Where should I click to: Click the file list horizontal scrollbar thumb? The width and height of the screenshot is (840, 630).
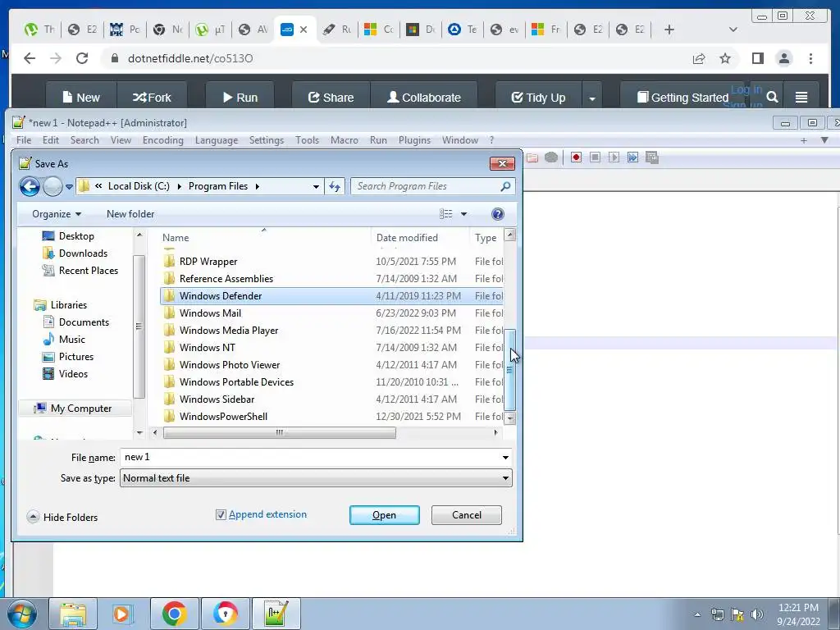[279, 433]
